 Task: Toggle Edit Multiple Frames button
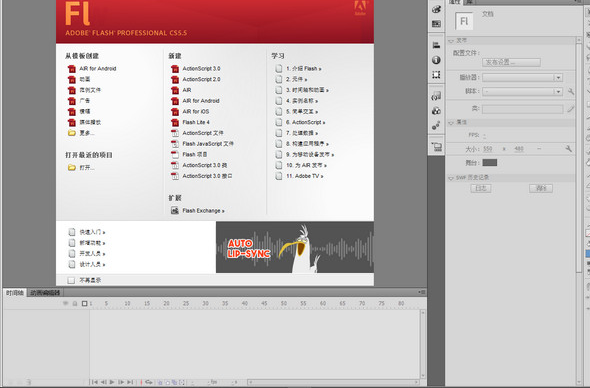click(175, 382)
